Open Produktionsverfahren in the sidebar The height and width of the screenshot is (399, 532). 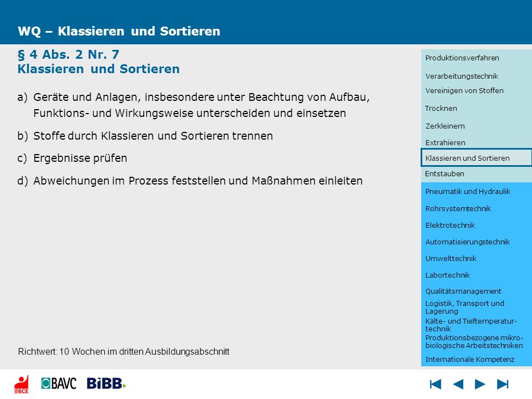coord(462,58)
